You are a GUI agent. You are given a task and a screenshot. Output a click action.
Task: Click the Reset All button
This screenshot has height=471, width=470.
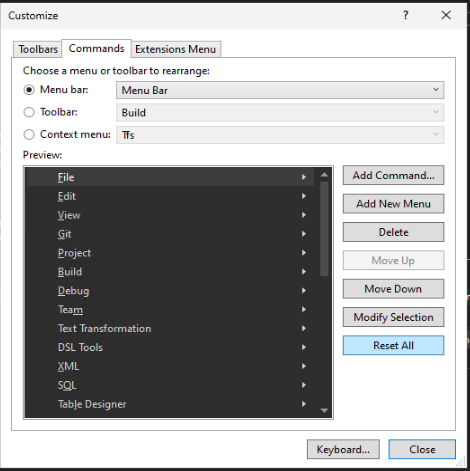(393, 345)
